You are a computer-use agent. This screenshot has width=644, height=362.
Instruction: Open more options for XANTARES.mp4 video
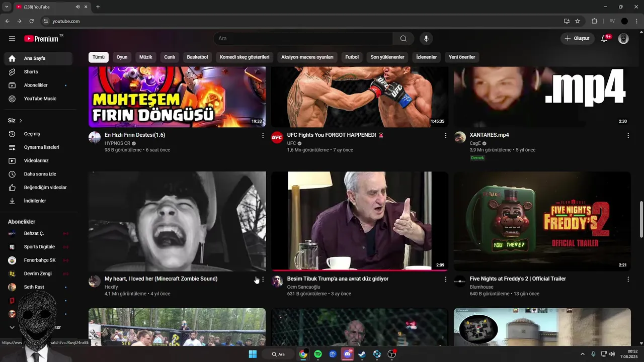628,135
